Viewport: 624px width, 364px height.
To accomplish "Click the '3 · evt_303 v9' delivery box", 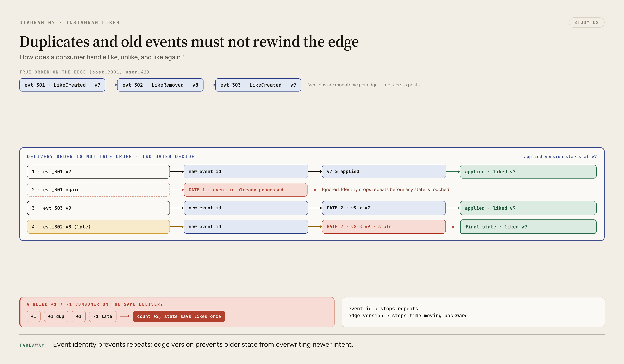I will click(98, 208).
